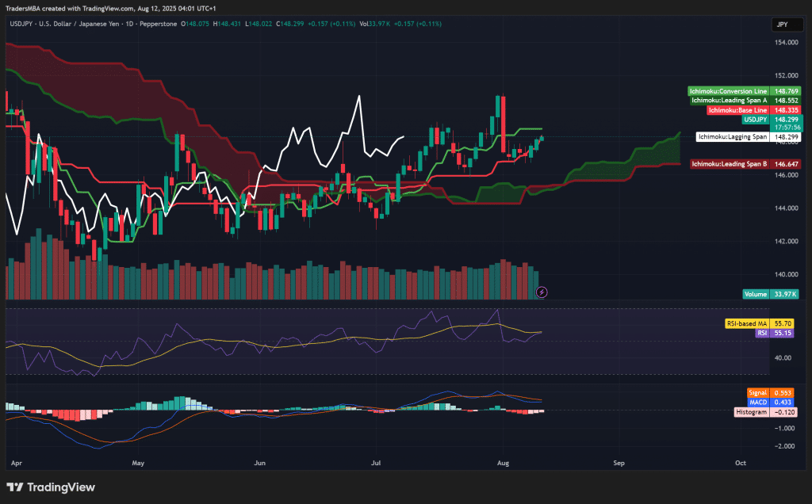This screenshot has height=504, width=812.
Task: Click the purple lightning bolt instant-trading icon
Action: pos(541,292)
